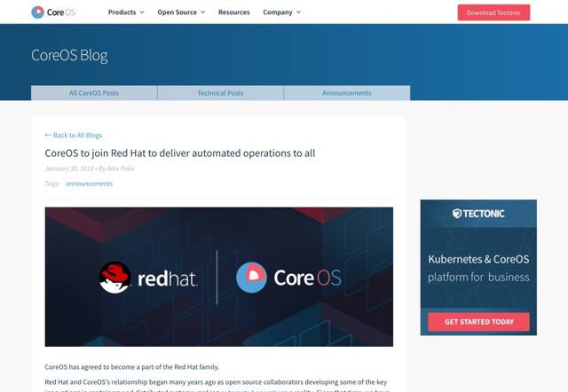Open the Open Source dropdown

pyautogui.click(x=180, y=12)
